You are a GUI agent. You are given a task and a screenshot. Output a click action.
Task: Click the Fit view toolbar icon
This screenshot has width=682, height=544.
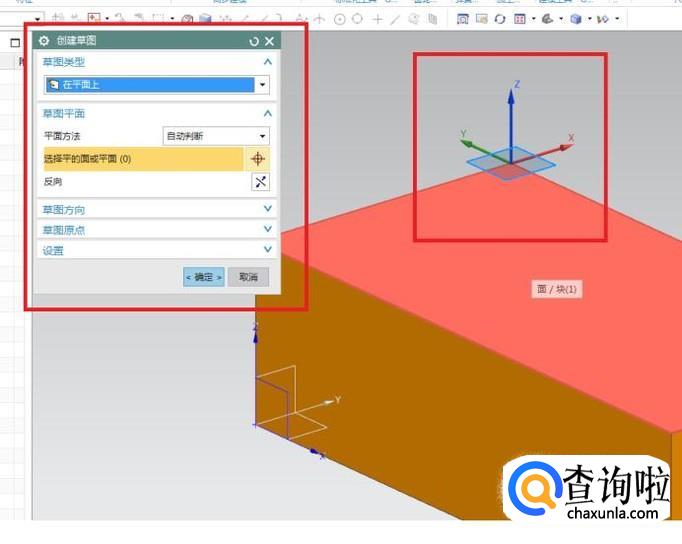463,19
